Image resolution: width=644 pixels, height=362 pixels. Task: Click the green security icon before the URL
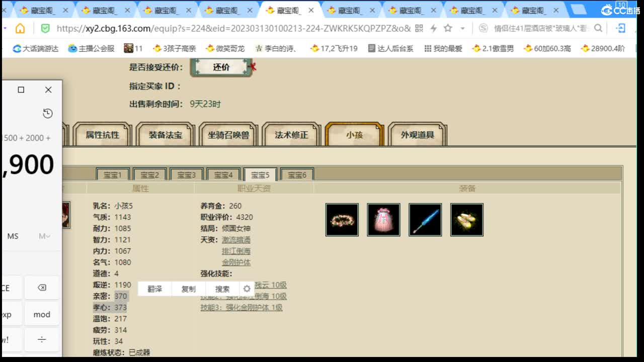click(46, 29)
